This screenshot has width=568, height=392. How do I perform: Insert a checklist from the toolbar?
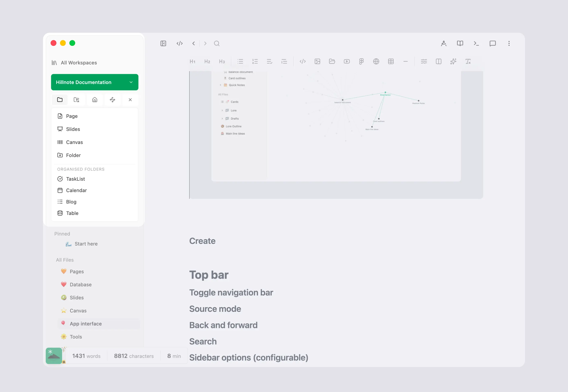click(x=270, y=61)
